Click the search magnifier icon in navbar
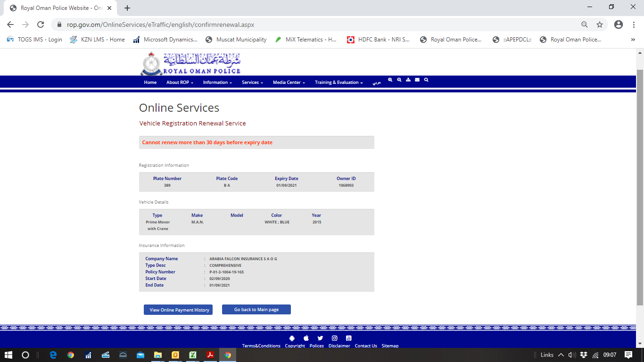 click(426, 80)
